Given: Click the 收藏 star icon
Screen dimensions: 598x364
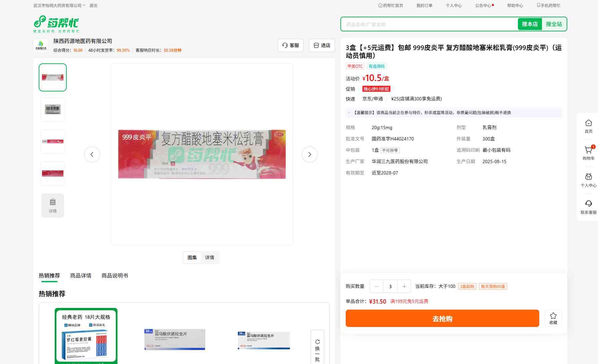Looking at the screenshot, I should tap(553, 318).
